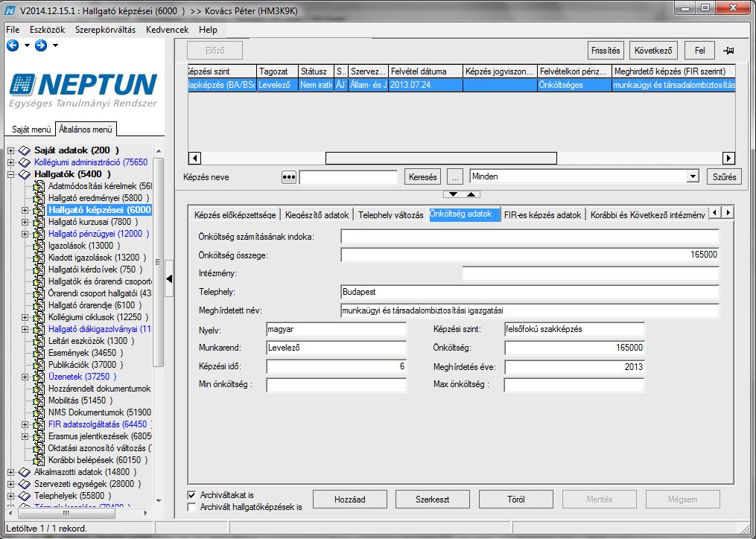The image size is (756, 539).
Task: Click the collapse-down arrow above the tabs
Action: pos(453,194)
